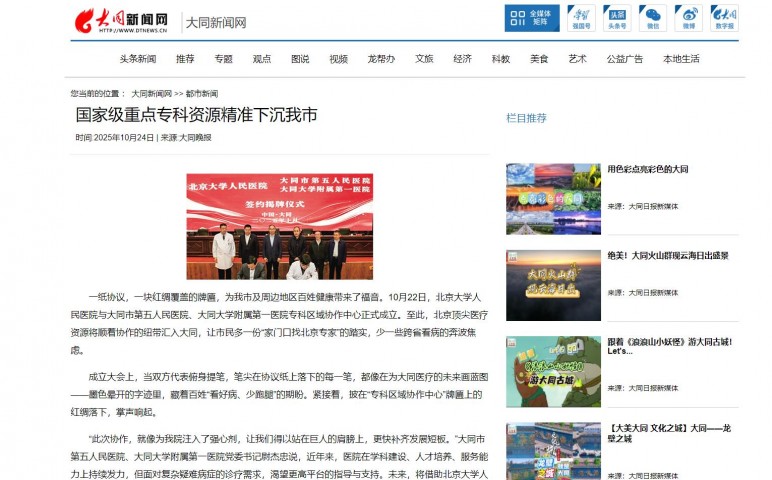The height and width of the screenshot is (480, 772).
Task: Click the 数字报 digital newspaper icon
Action: click(x=724, y=18)
